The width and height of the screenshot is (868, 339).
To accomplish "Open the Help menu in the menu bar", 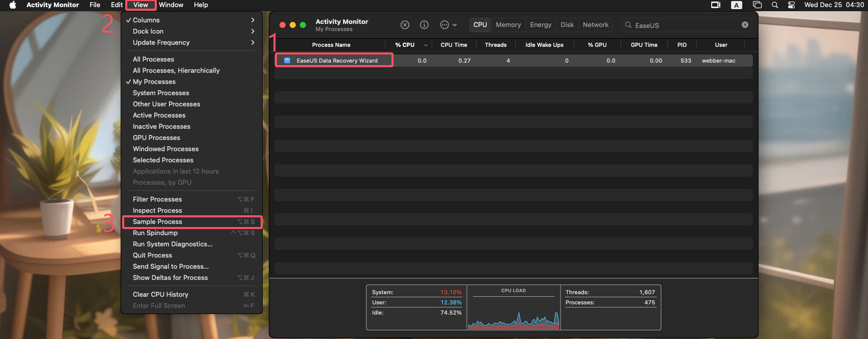I will 201,5.
